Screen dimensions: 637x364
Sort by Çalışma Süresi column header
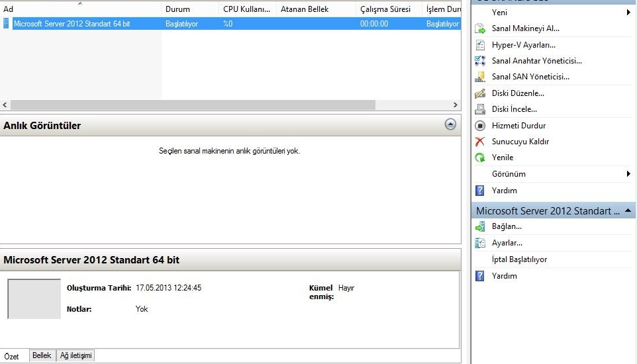pos(389,9)
